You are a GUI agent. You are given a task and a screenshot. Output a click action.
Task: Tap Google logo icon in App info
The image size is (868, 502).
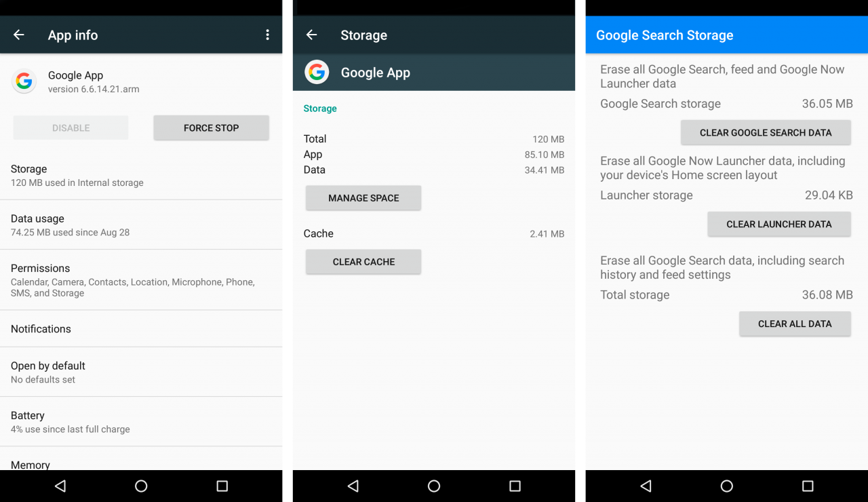click(24, 81)
